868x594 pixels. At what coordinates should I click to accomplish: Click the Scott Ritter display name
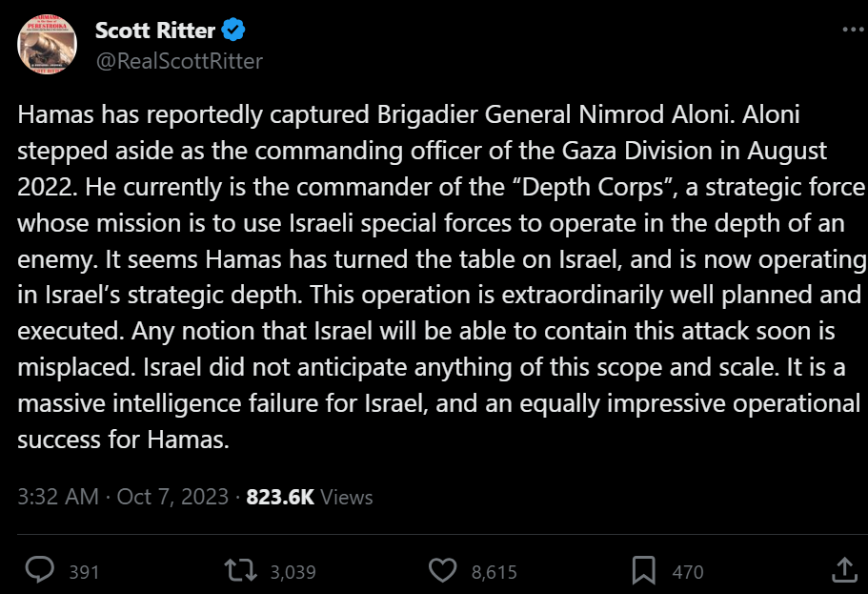pyautogui.click(x=155, y=31)
